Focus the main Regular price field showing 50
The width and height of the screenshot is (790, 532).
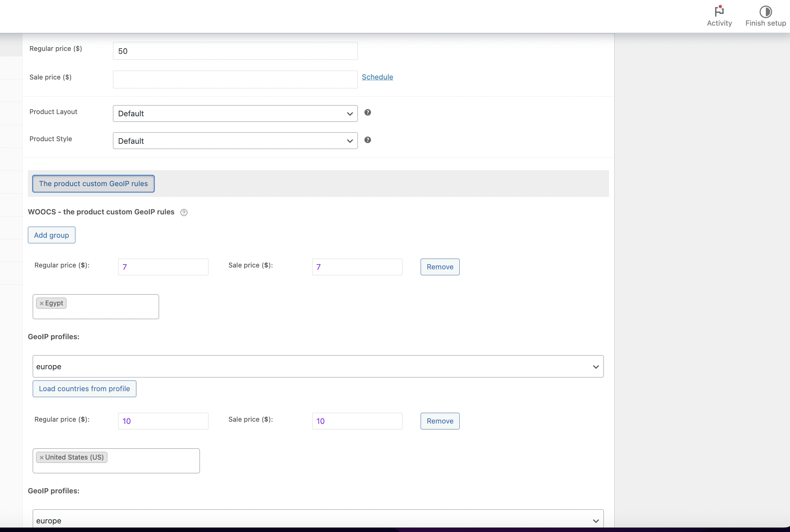(x=235, y=51)
